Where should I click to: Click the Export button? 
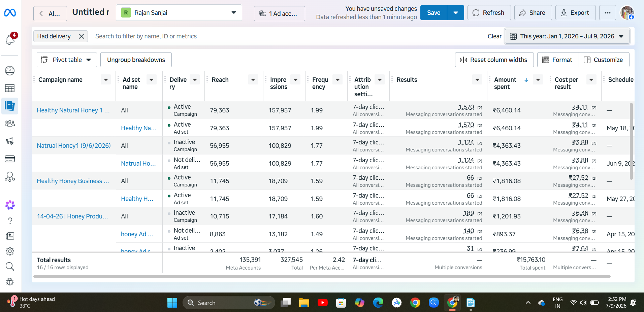point(575,13)
